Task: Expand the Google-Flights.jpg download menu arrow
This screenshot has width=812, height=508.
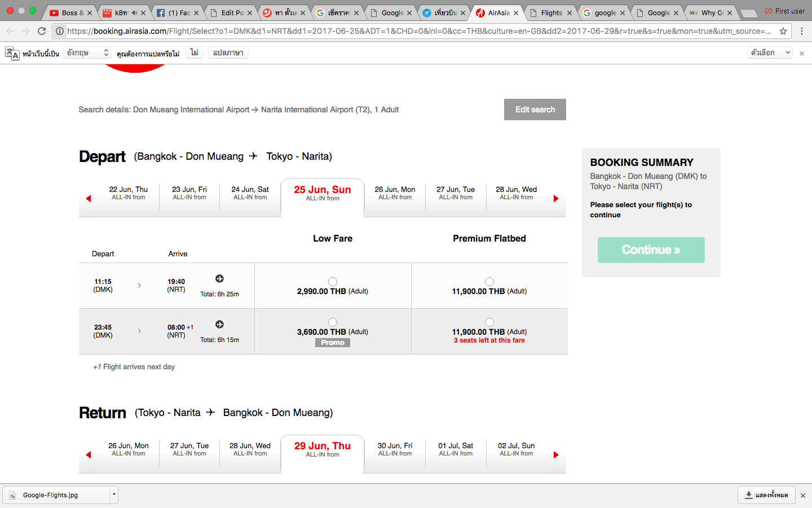Action: pyautogui.click(x=114, y=494)
